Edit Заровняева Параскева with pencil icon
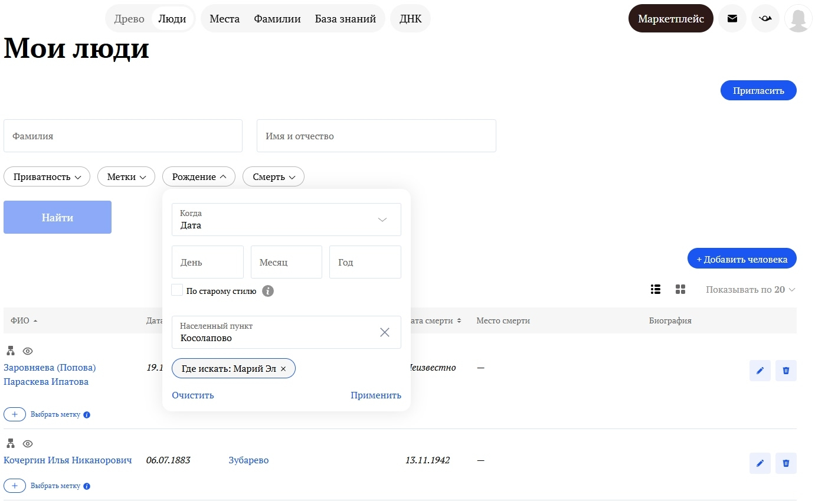Image resolution: width=815 pixels, height=504 pixels. [x=760, y=371]
